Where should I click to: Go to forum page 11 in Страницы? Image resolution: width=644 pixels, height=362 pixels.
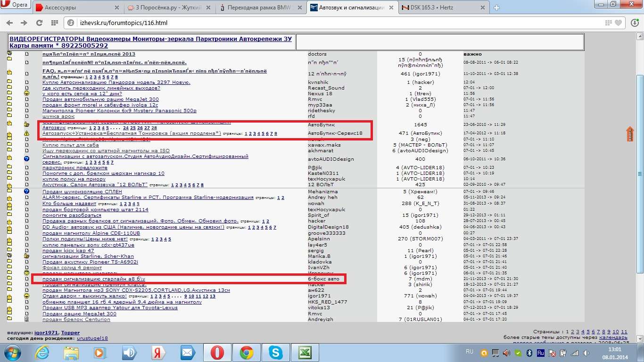[x=624, y=332]
